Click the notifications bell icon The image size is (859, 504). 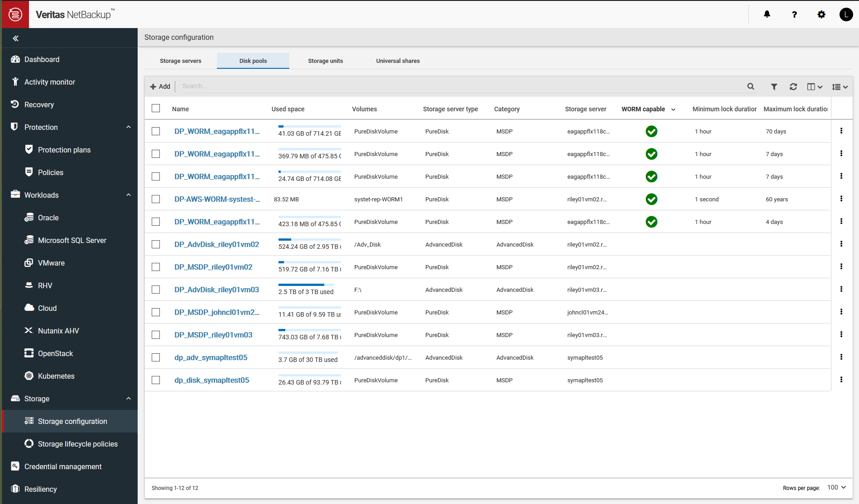[766, 14]
